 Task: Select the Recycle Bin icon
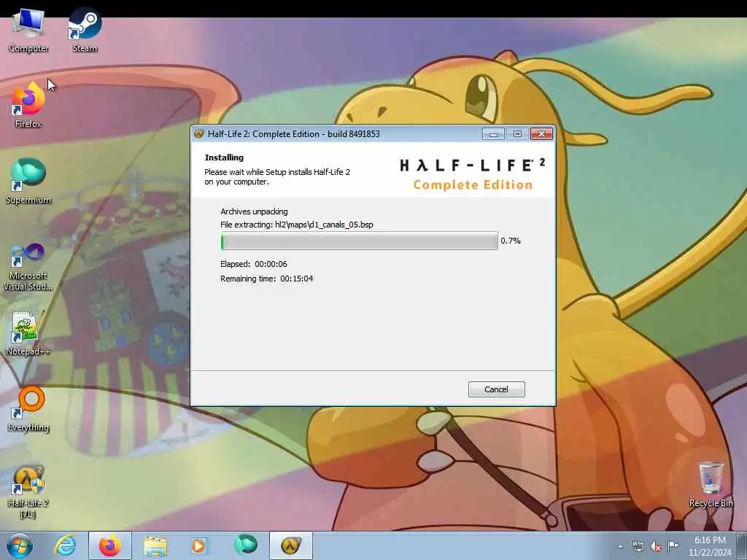pyautogui.click(x=711, y=485)
